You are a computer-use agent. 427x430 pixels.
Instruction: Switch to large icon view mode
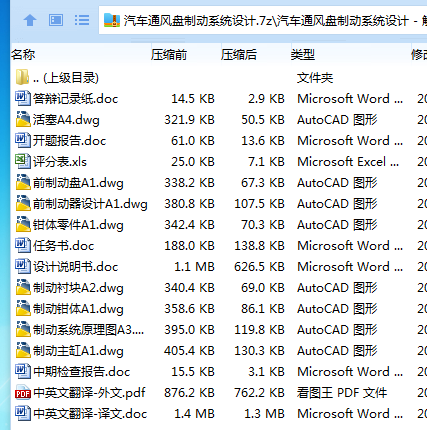56,20
